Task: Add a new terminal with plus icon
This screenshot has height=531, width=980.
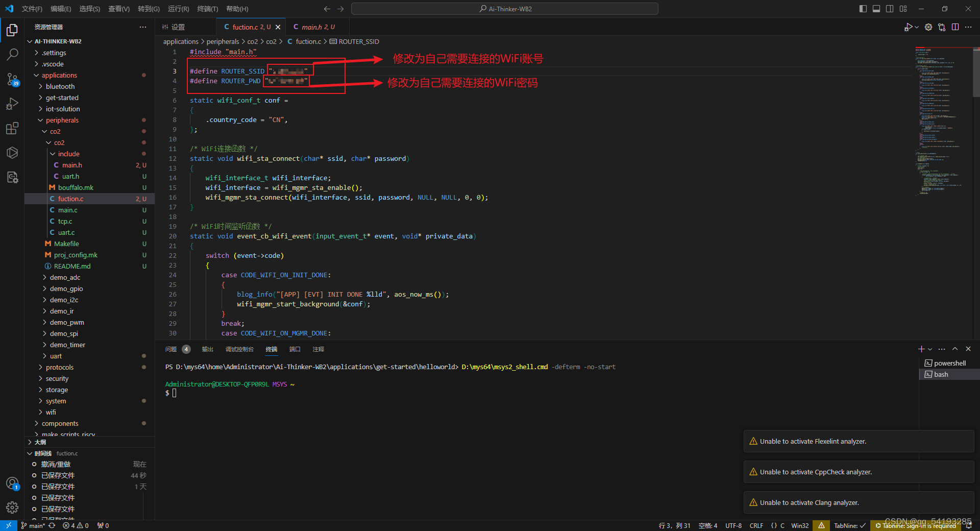Action: pos(921,349)
